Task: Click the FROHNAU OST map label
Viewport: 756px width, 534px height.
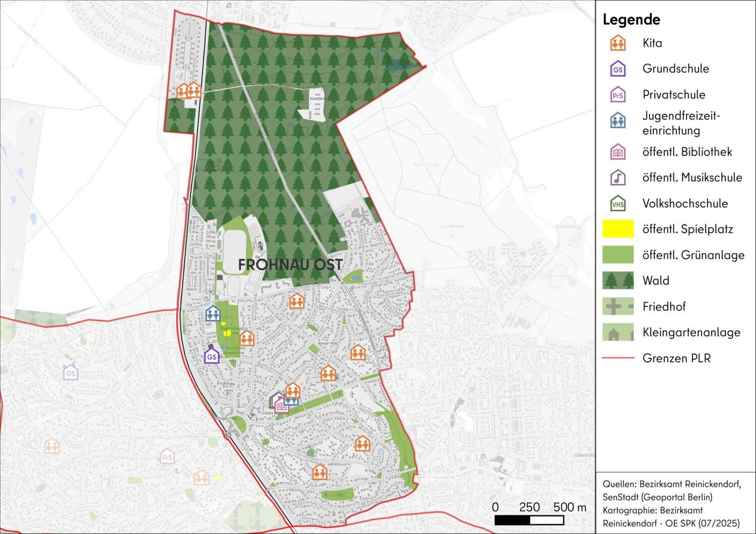Action: click(x=290, y=264)
